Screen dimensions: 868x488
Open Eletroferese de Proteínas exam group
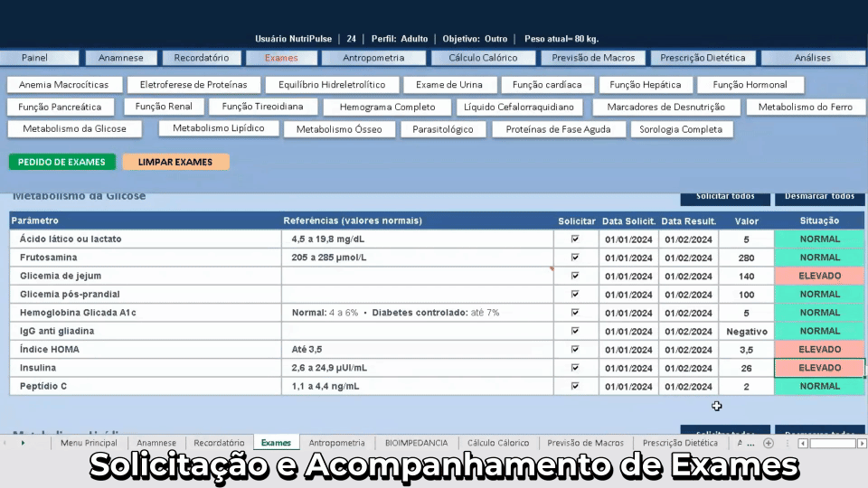coord(193,85)
